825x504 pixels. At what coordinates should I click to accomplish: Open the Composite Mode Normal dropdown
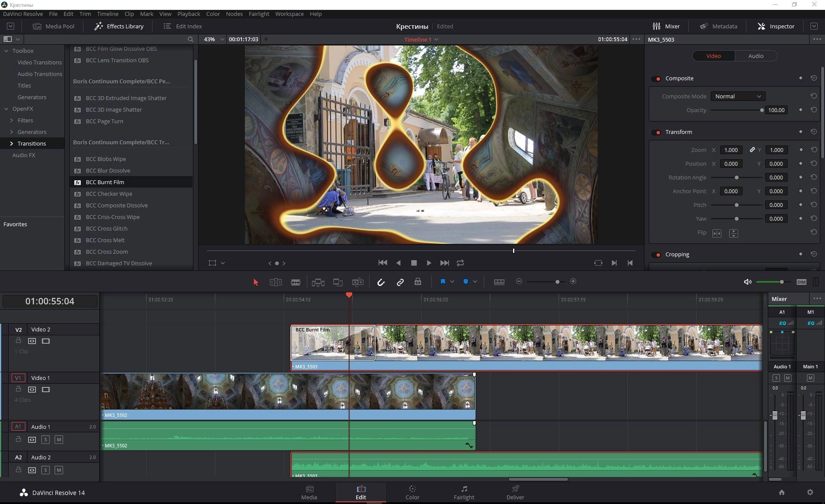[738, 96]
